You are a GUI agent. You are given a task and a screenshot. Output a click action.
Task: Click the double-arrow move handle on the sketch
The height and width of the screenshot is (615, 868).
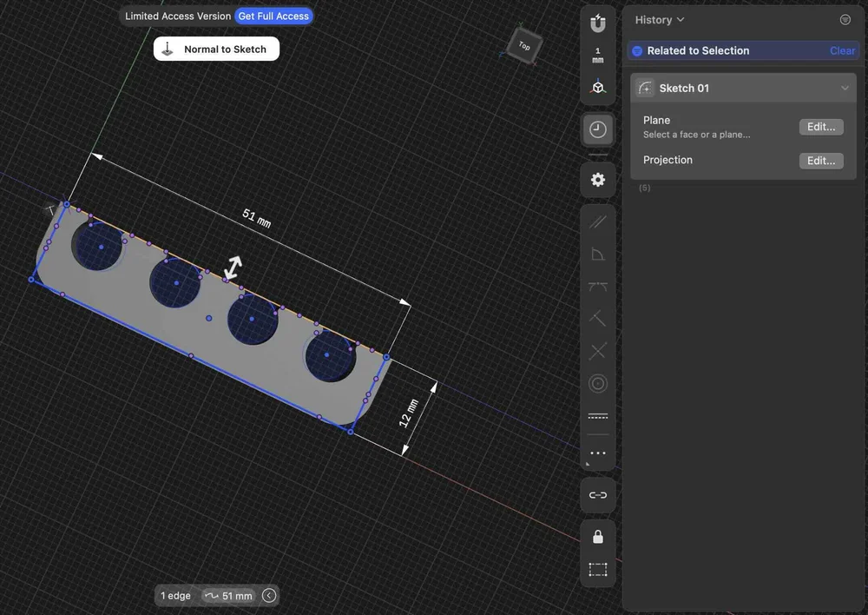point(233,268)
